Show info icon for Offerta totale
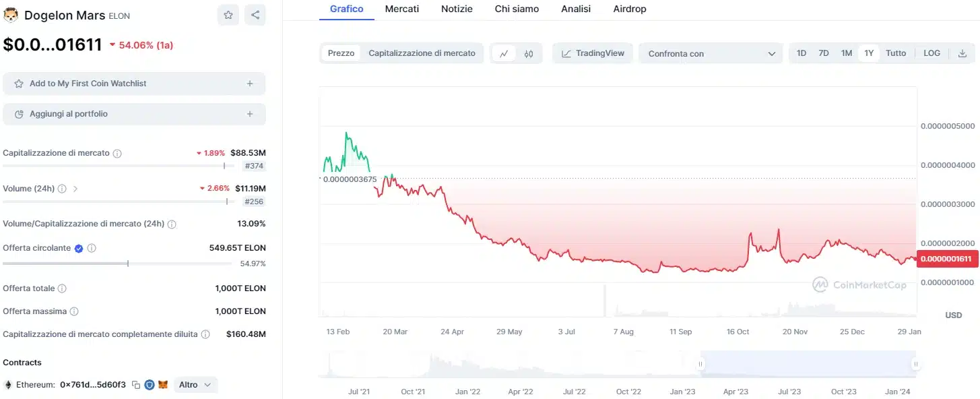The width and height of the screenshot is (980, 399). pyautogui.click(x=62, y=288)
